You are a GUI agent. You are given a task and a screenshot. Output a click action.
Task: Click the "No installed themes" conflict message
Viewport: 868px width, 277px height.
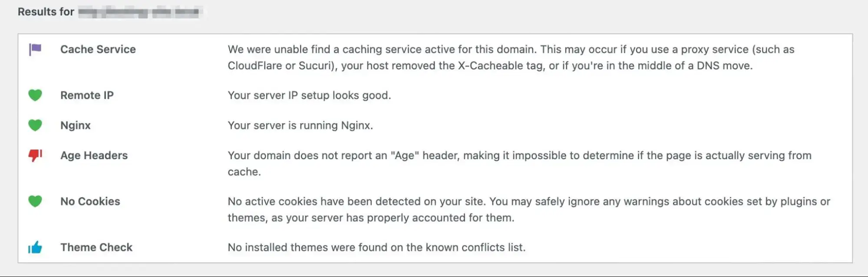pyautogui.click(x=376, y=248)
